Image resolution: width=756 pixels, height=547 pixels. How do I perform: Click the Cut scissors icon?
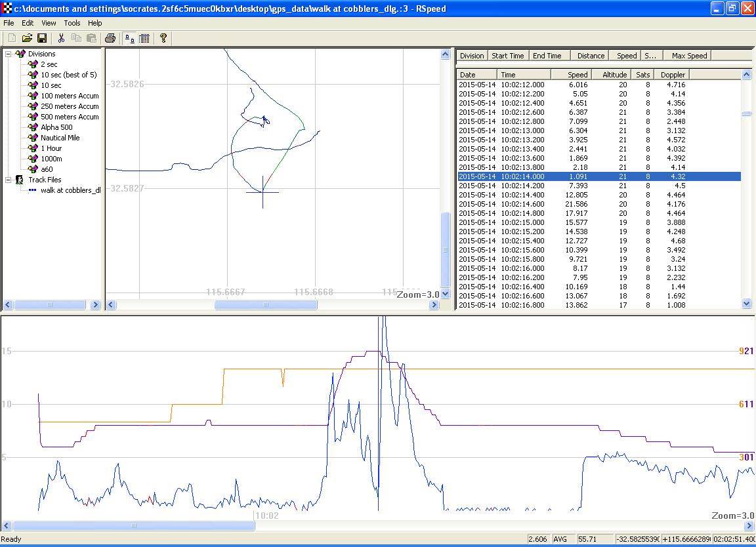pyautogui.click(x=61, y=39)
